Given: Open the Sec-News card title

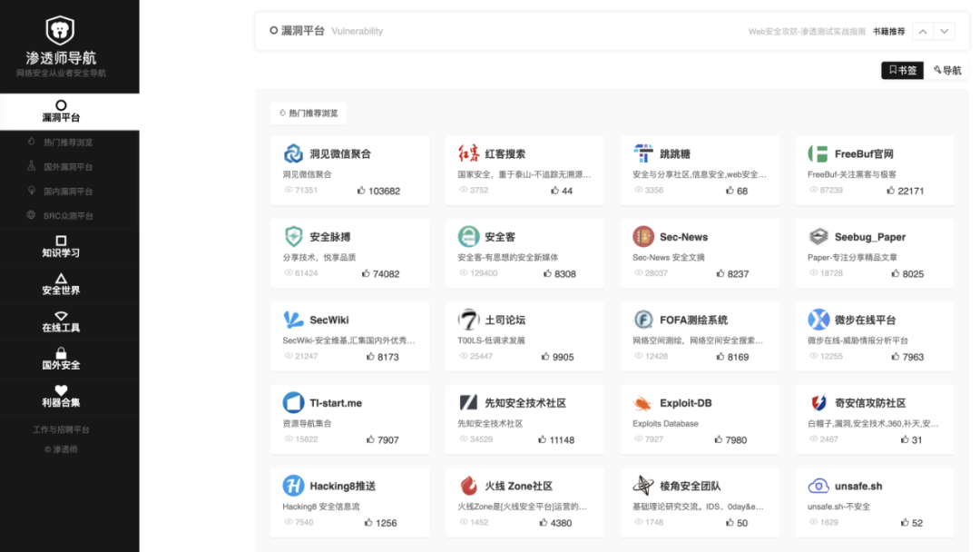Looking at the screenshot, I should (684, 237).
